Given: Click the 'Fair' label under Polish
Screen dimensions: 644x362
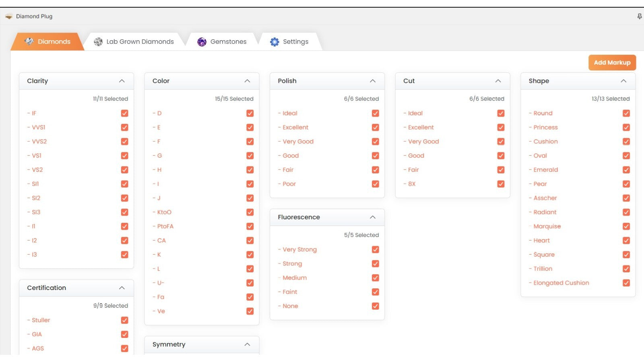Looking at the screenshot, I should (288, 170).
